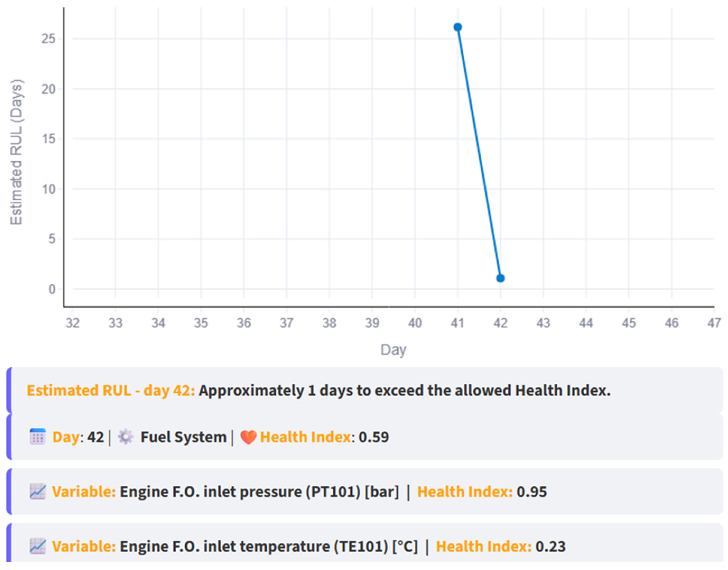Click the chart icon next to PT101 variable
The height and width of the screenshot is (570, 728).
(38, 492)
